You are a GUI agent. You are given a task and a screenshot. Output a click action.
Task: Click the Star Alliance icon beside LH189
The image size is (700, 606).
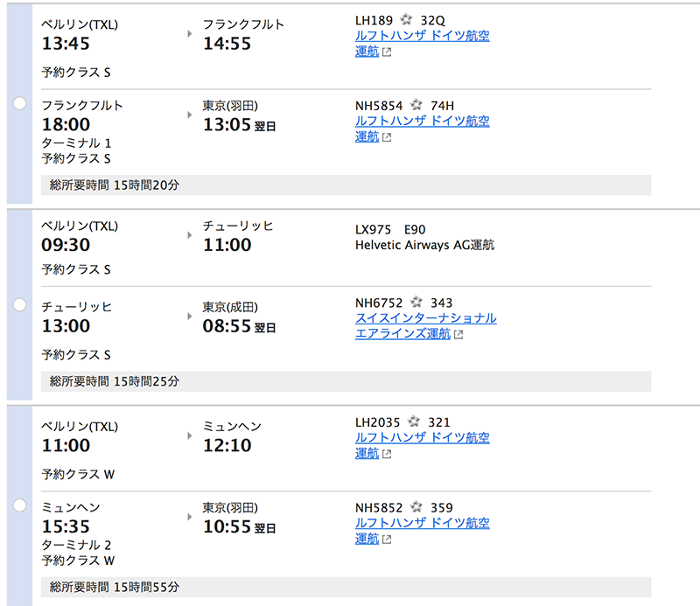[406, 19]
